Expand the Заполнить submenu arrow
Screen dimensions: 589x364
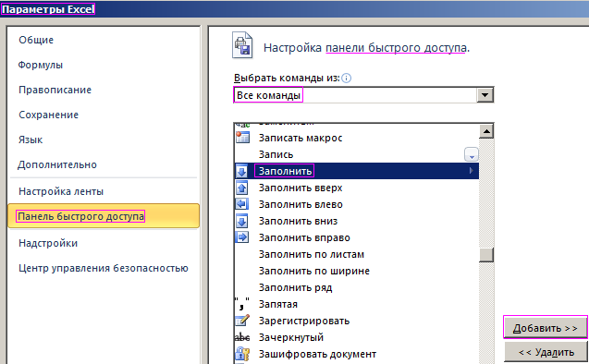pyautogui.click(x=471, y=171)
